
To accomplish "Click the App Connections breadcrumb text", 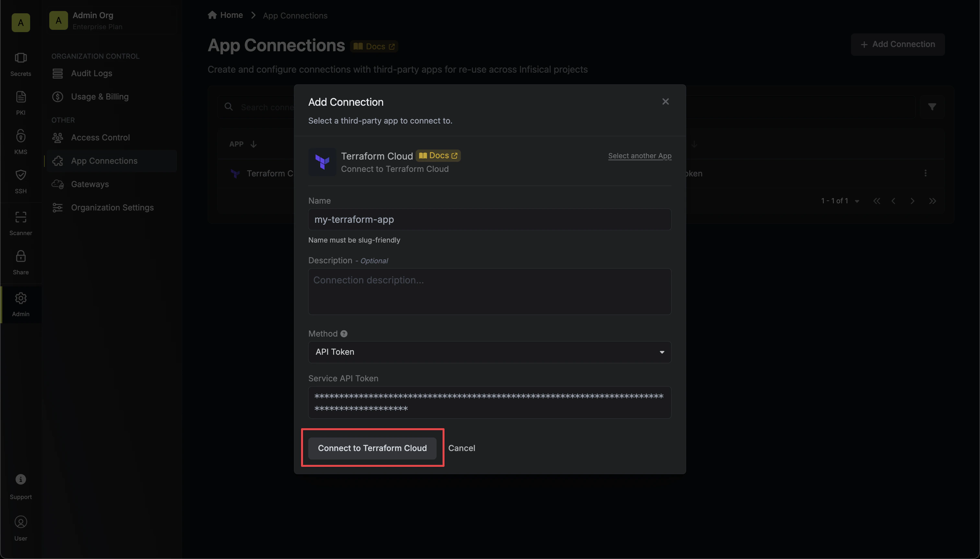I will 295,16.
